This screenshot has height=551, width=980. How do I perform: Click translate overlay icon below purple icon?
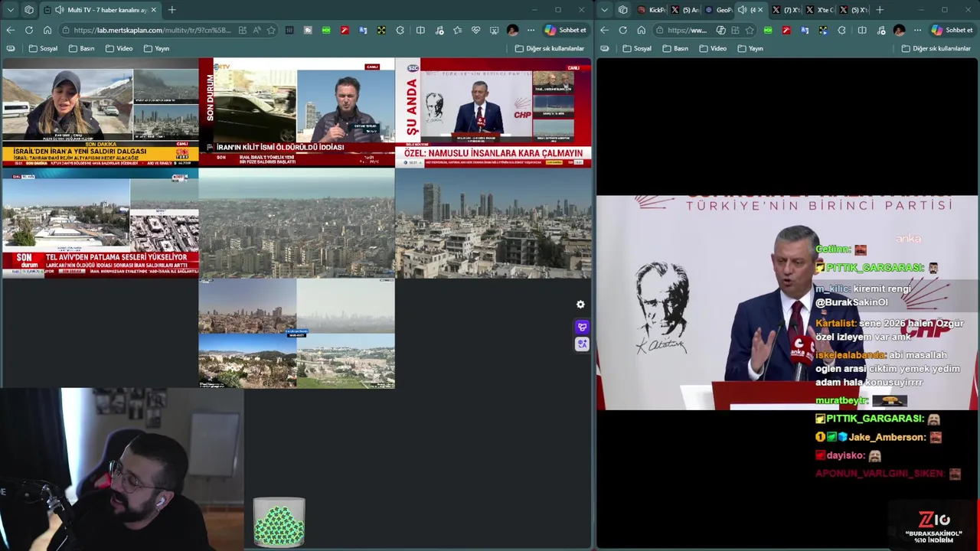click(x=582, y=344)
